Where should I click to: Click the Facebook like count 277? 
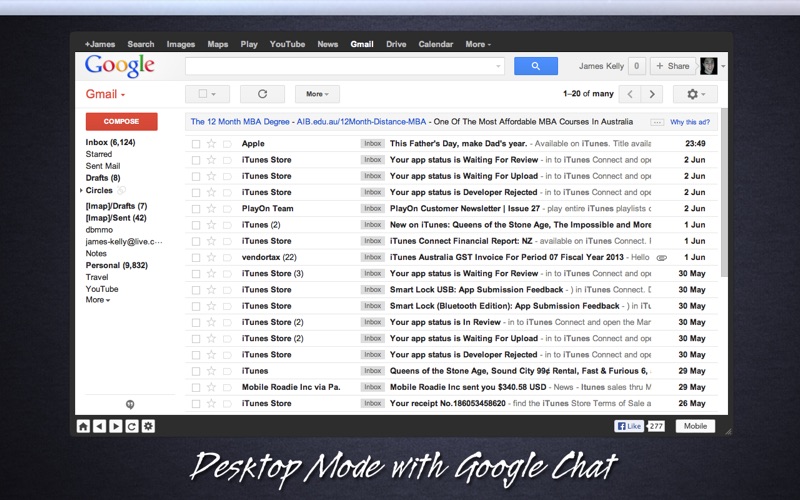tap(656, 426)
